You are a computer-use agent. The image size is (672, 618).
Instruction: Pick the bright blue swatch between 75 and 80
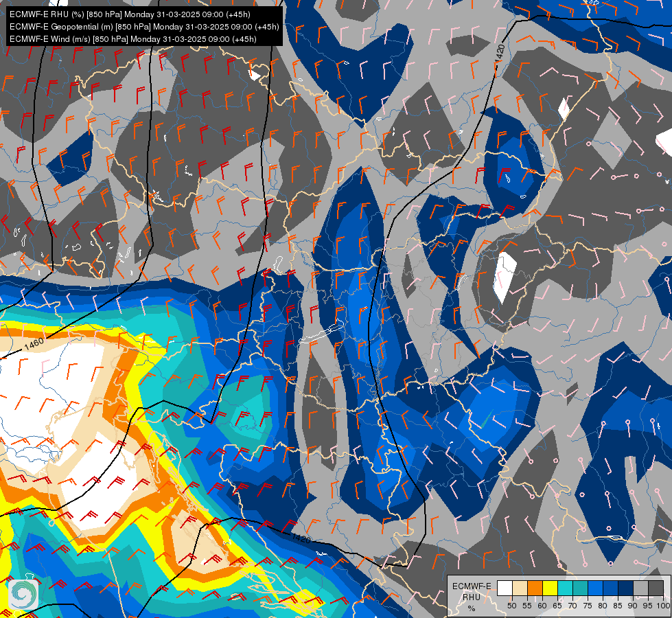pos(595,588)
